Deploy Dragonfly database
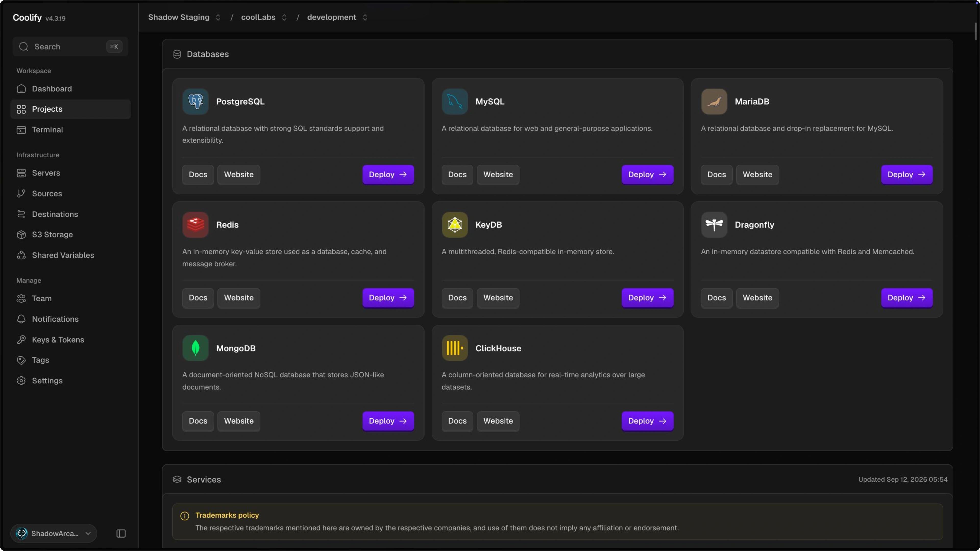The width and height of the screenshot is (980, 551). [907, 298]
